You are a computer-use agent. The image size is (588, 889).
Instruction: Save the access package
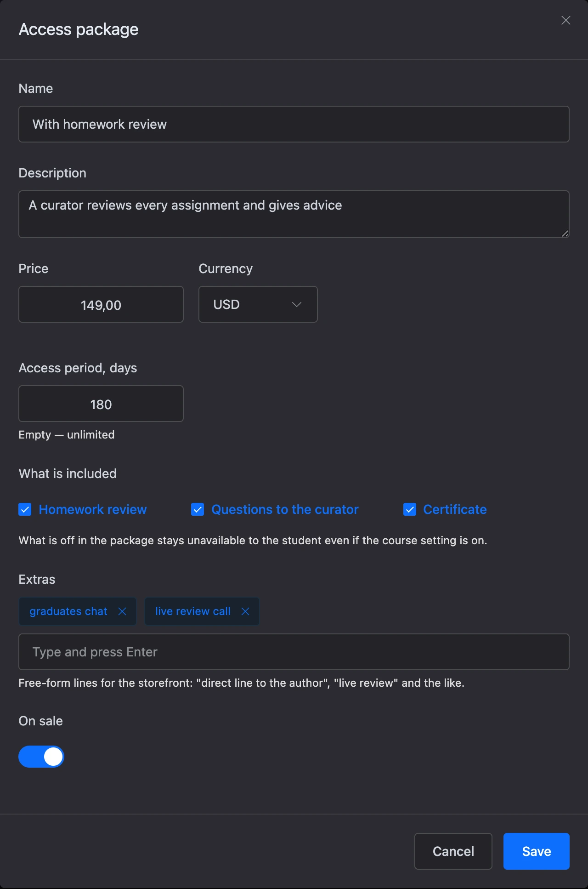pos(537,851)
